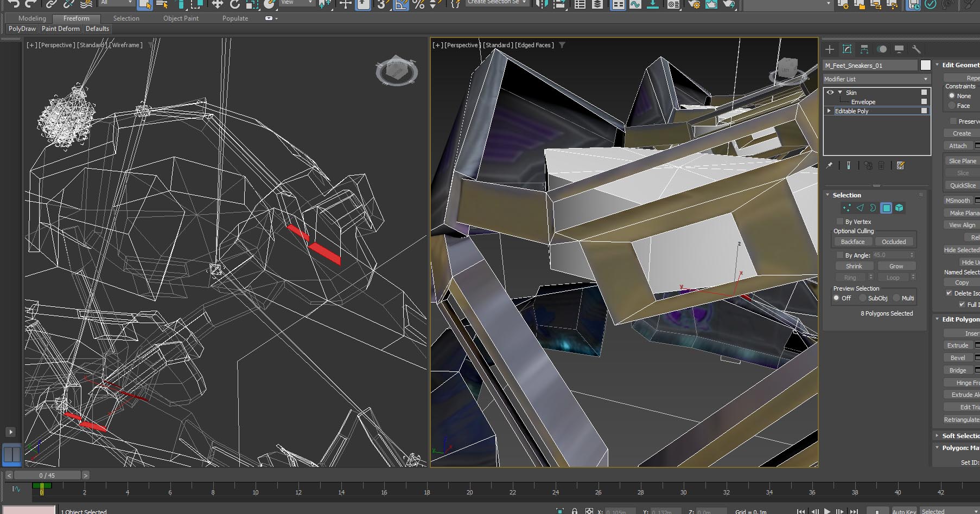Click the object name field M_Feet_Sneakers_01
This screenshot has height=514, width=980.
tap(869, 66)
